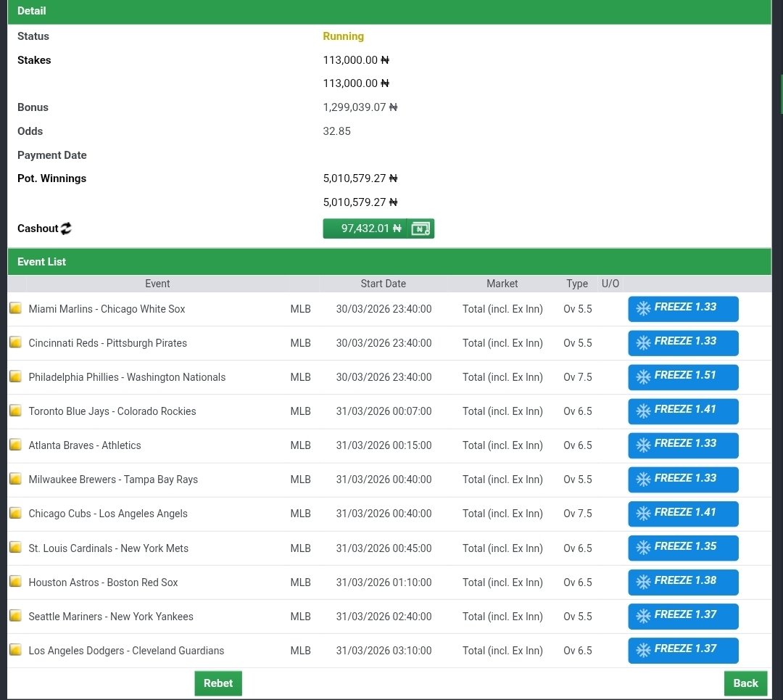Freeze 1.38 odds on Astros - Red Sox
This screenshot has width=783, height=700.
pos(683,582)
